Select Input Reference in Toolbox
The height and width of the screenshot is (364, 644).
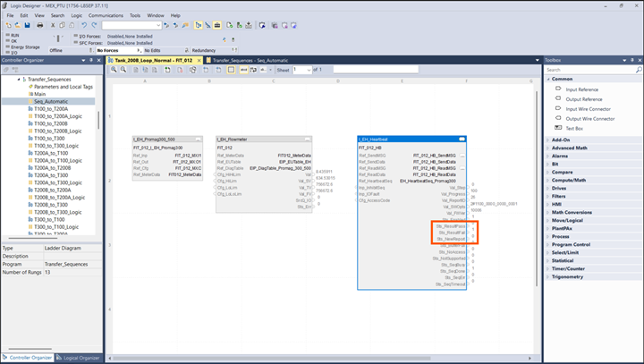[581, 89]
